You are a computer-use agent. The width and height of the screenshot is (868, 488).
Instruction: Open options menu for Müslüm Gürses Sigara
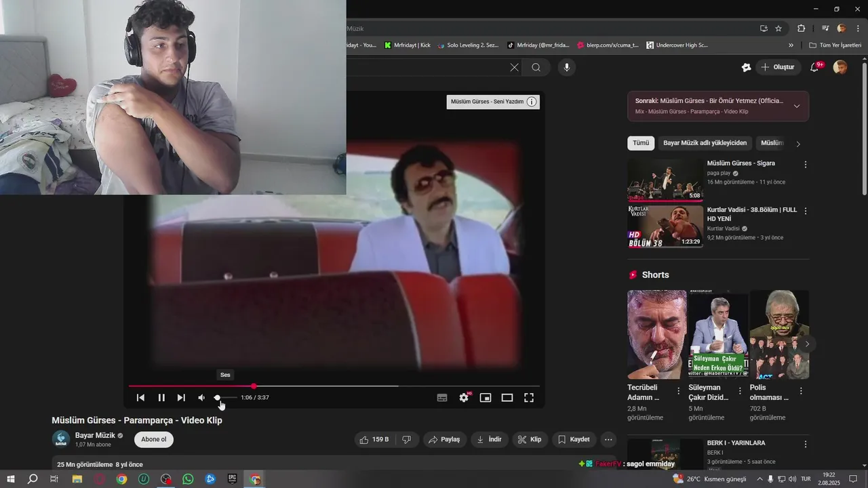pos(806,165)
